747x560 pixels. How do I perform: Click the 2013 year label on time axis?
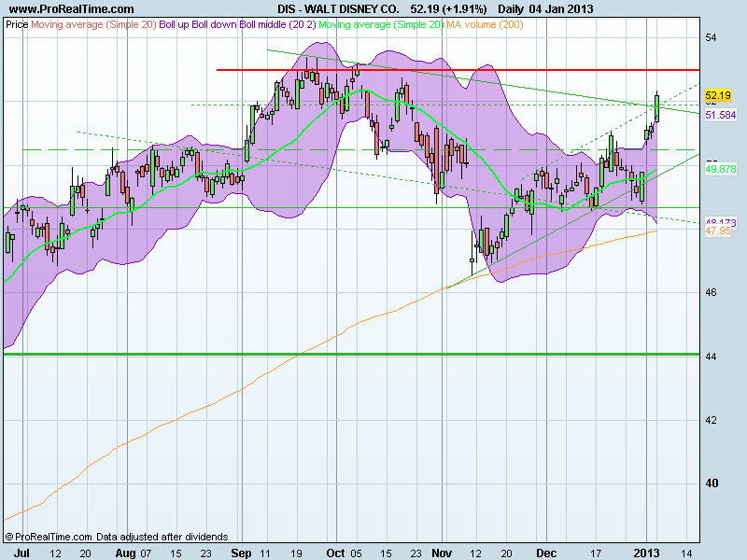(646, 553)
